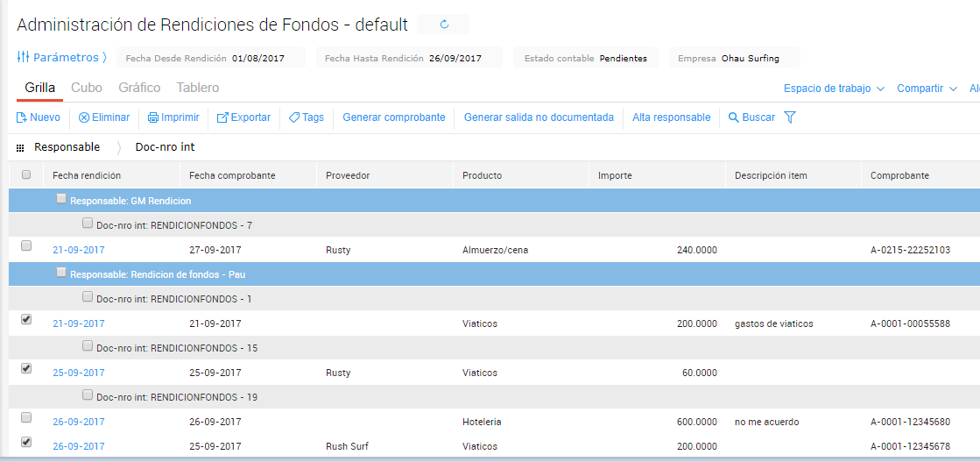Expand the Estado contable Pendientes selector
The width and height of the screenshot is (980, 462).
click(x=623, y=59)
